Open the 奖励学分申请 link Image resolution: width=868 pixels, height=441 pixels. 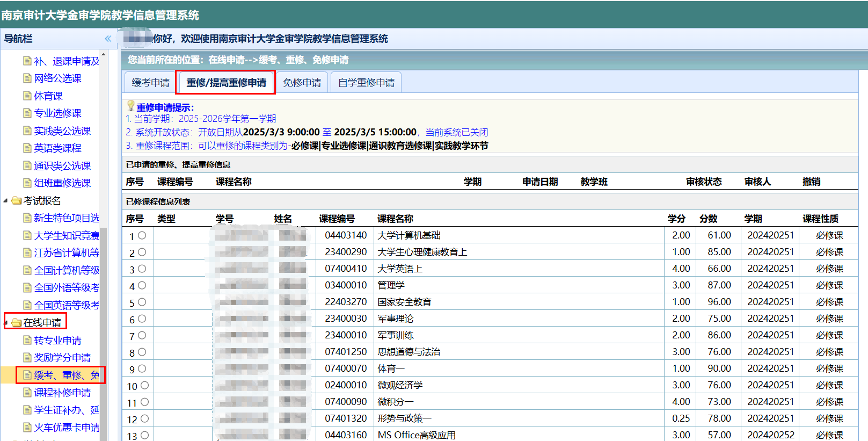pos(62,358)
